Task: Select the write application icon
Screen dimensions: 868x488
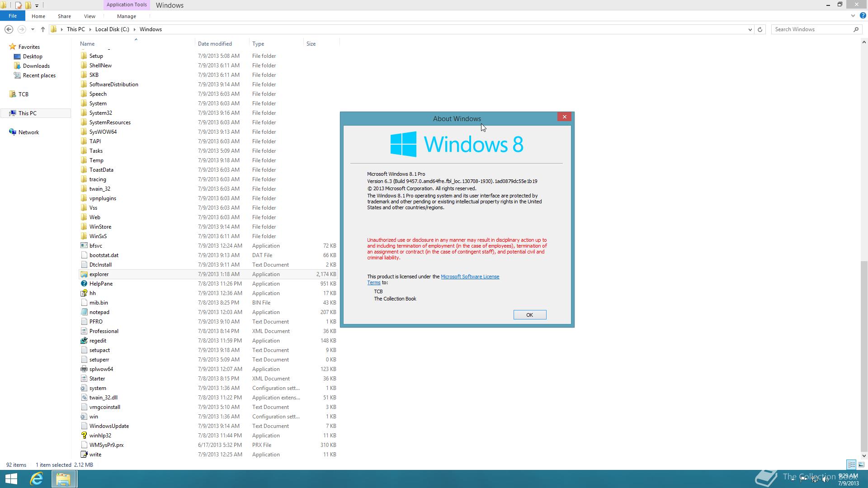Action: click(x=84, y=455)
